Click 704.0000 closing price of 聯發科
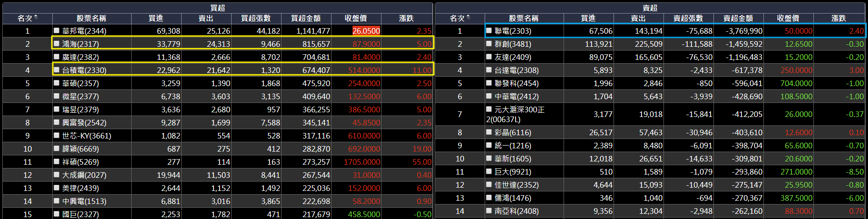The width and height of the screenshot is (868, 219). coord(797,83)
